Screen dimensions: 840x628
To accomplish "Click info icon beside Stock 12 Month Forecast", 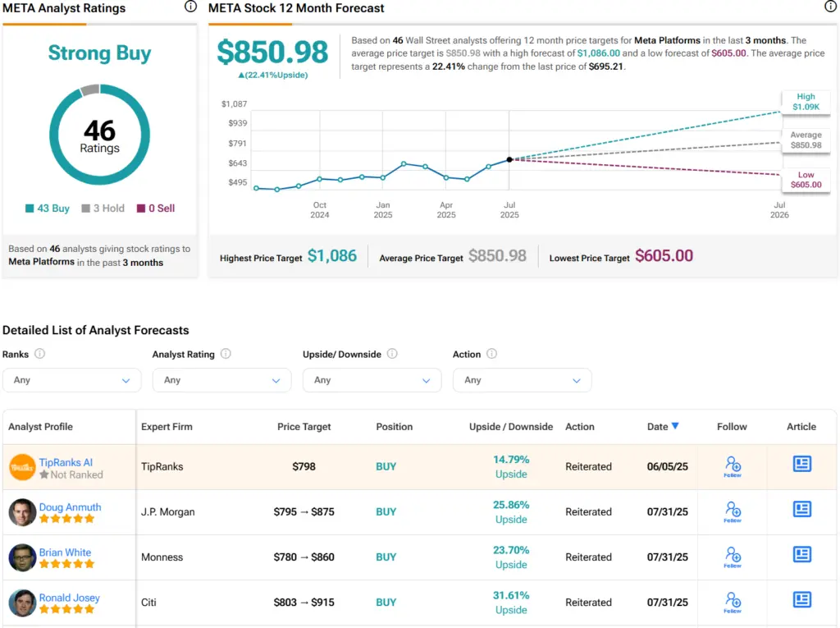I will pyautogui.click(x=830, y=7).
